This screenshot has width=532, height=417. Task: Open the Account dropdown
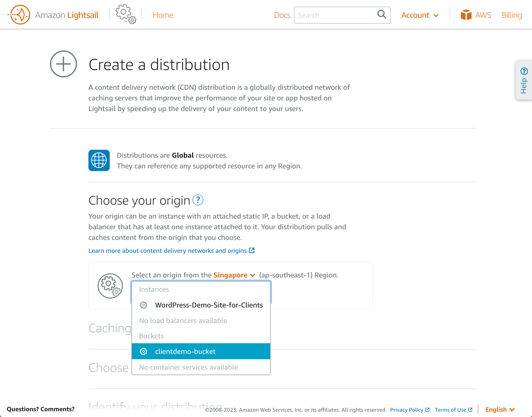click(419, 15)
